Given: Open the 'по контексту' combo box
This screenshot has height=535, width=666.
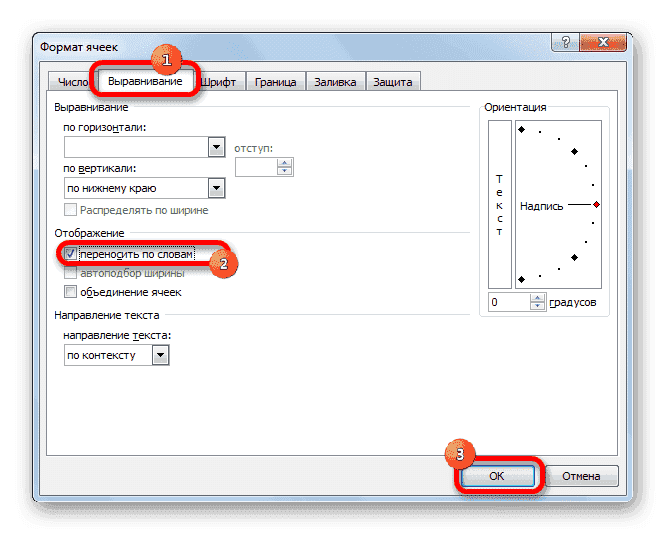Looking at the screenshot, I should click(116, 355).
